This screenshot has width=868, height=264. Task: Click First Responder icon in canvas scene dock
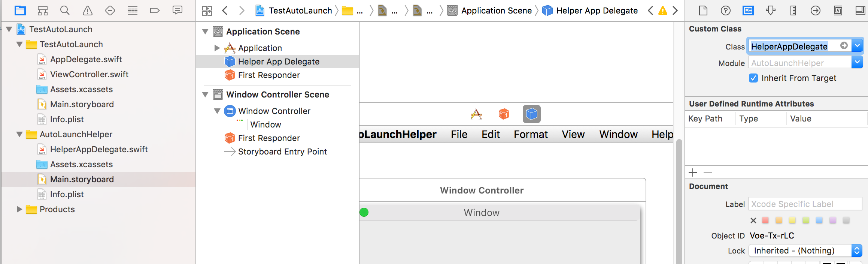(x=504, y=114)
